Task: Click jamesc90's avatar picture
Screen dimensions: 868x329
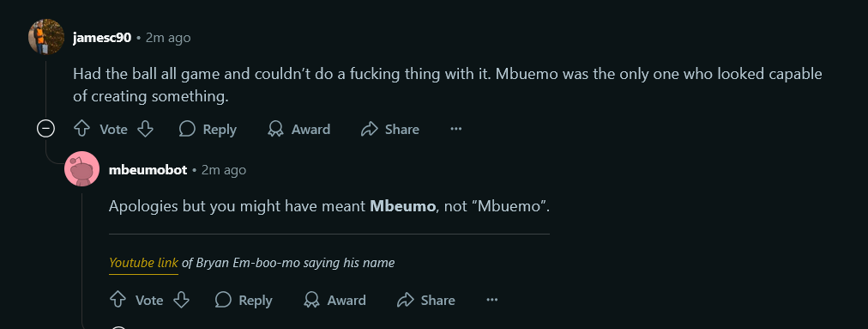Action: (x=46, y=37)
